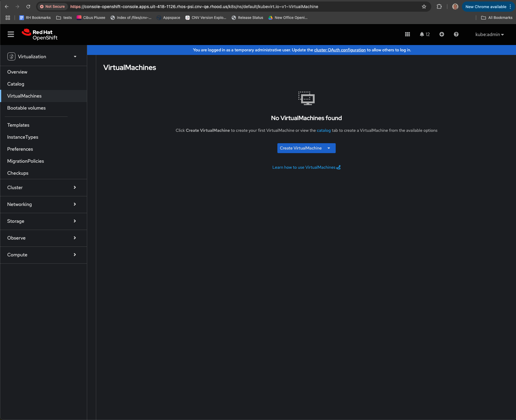Open Learn how to use VirtualMachines link
The height and width of the screenshot is (420, 516).
[307, 168]
